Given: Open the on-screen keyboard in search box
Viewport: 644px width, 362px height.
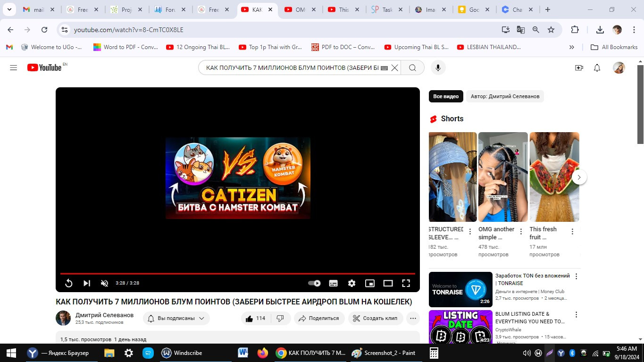Looking at the screenshot, I should click(384, 68).
